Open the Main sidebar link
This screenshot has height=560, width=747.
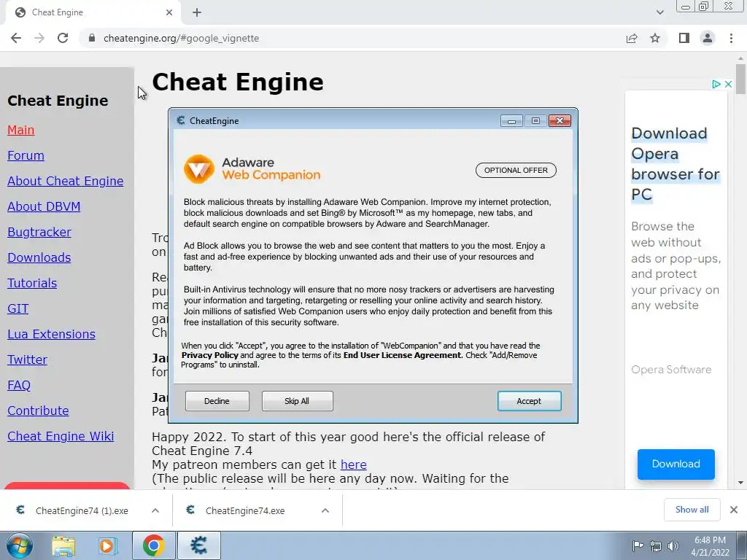(x=21, y=130)
